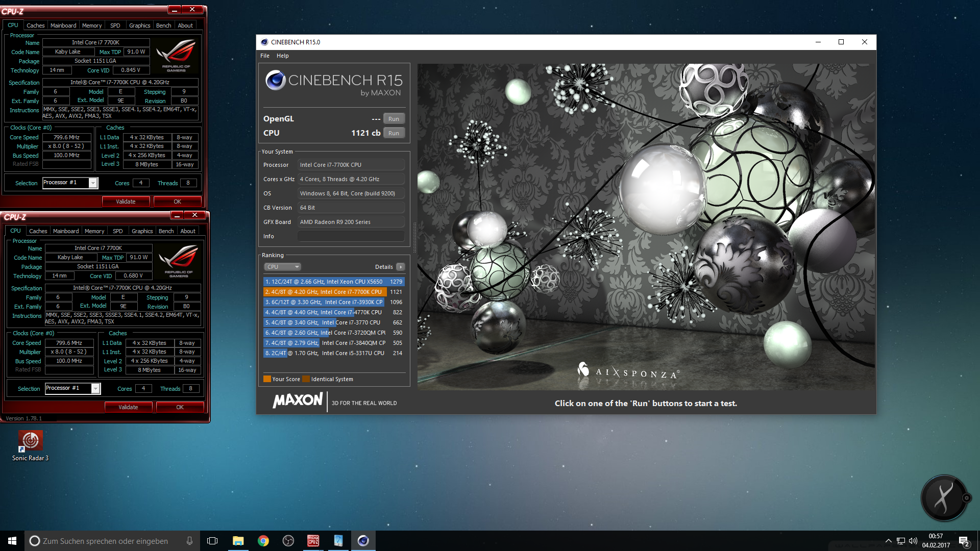Open the blue document taskbar icon
This screenshot has height=551, width=980.
(x=338, y=541)
